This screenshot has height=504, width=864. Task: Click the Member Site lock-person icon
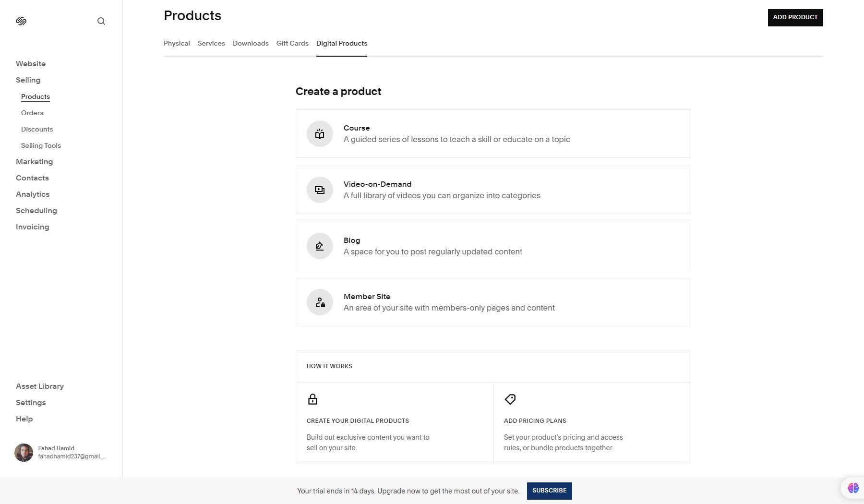coord(320,302)
